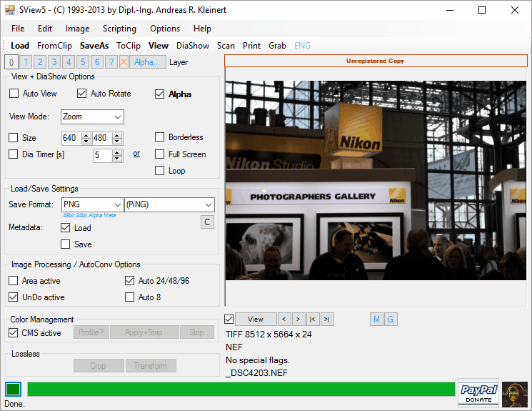Click the X layer clear icon
Screen dimensions: 532x411
[x=124, y=61]
